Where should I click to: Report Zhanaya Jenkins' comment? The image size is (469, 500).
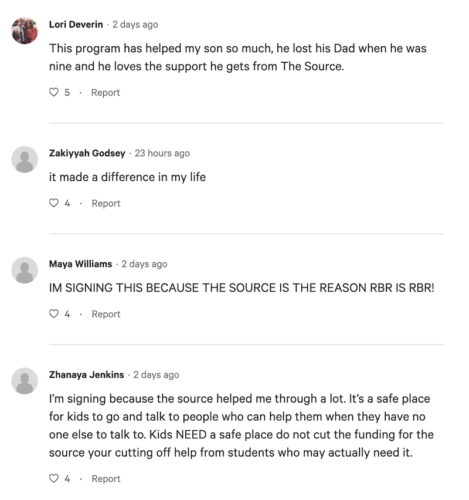point(106,479)
